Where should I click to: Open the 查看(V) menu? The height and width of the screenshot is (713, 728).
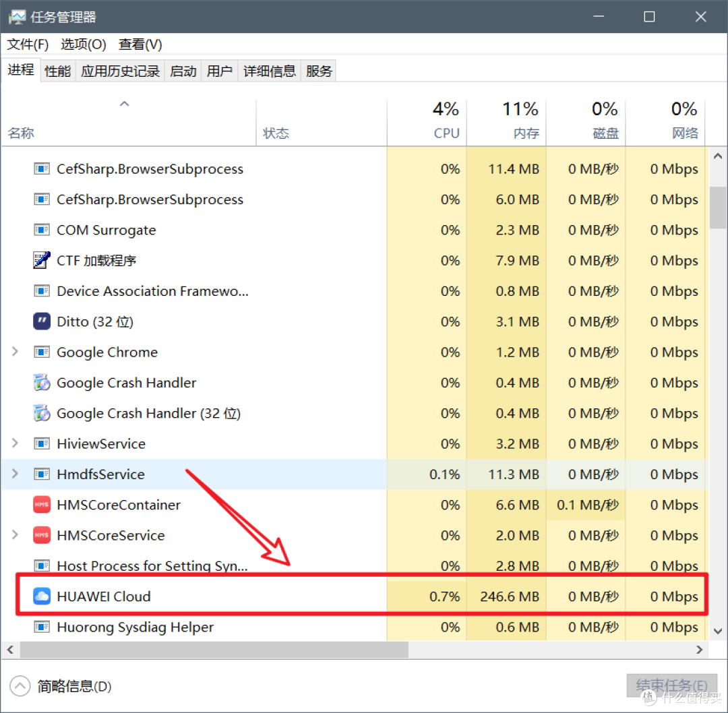coord(140,44)
